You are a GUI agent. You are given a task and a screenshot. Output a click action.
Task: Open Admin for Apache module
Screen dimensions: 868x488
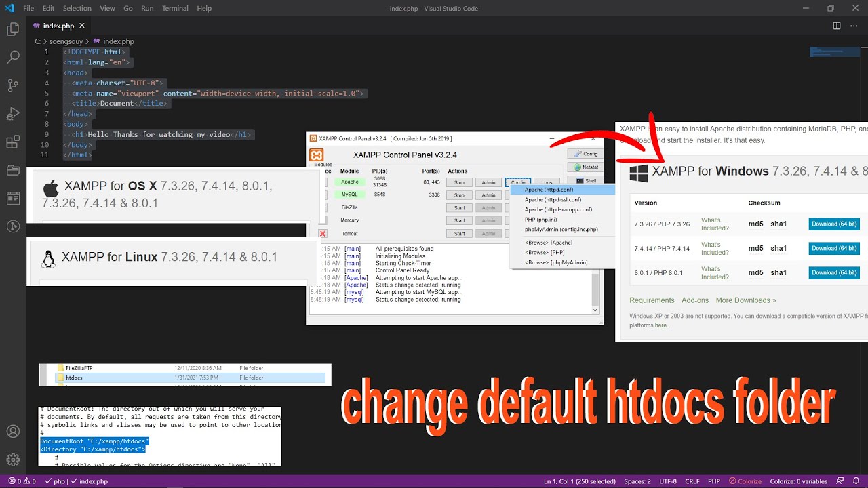pos(488,182)
